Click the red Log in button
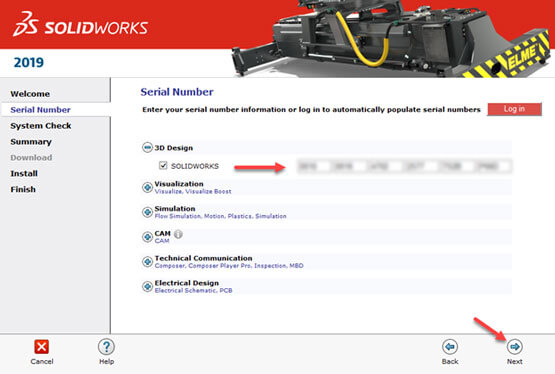The width and height of the screenshot is (555, 374). click(514, 109)
